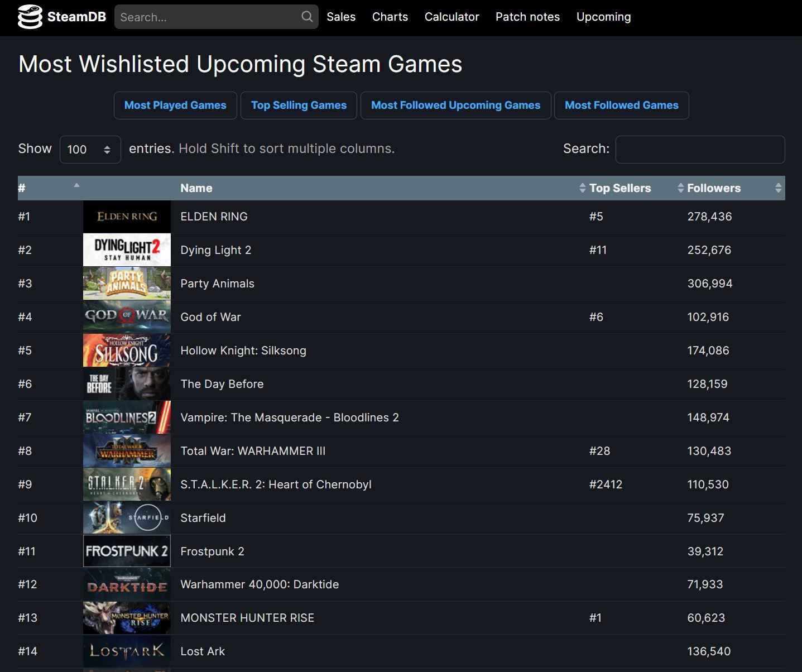Open the Lost Ark name link

click(x=203, y=651)
